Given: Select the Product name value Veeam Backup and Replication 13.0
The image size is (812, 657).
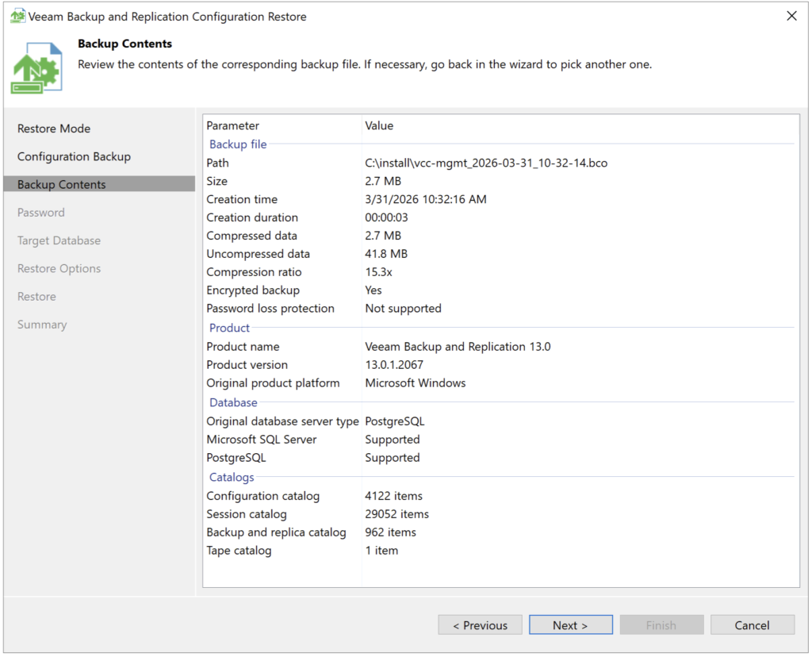Looking at the screenshot, I should coord(458,346).
